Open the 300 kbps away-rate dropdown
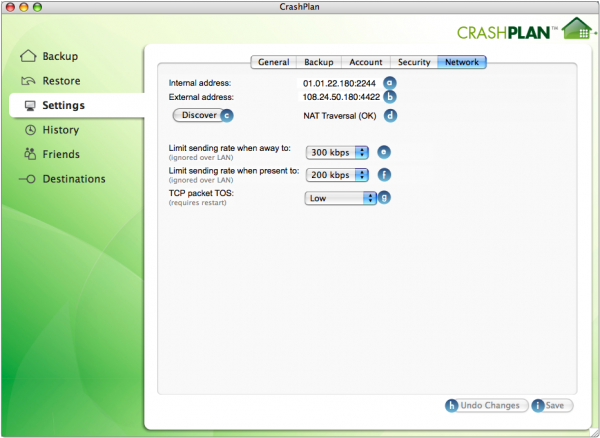Image resolution: width=600 pixels, height=438 pixels. [x=337, y=152]
